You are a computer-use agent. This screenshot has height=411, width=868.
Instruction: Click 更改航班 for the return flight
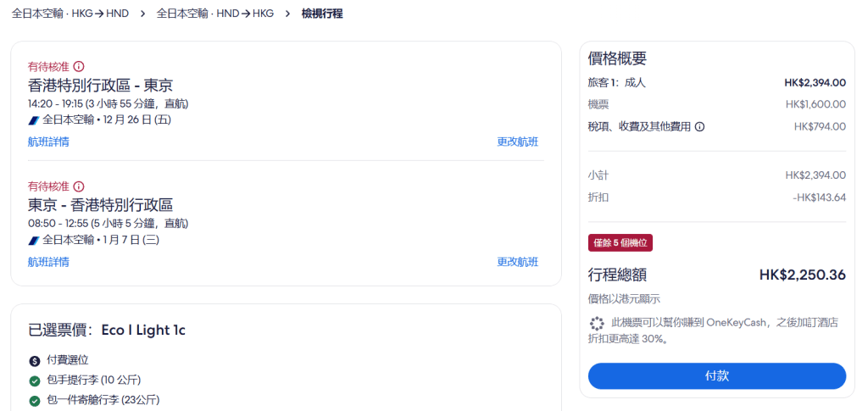pyautogui.click(x=517, y=262)
